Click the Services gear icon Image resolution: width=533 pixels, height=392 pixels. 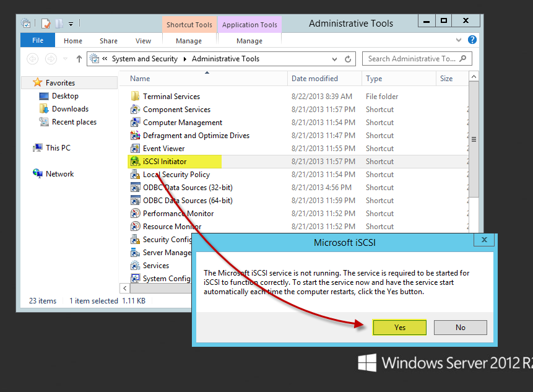(135, 265)
